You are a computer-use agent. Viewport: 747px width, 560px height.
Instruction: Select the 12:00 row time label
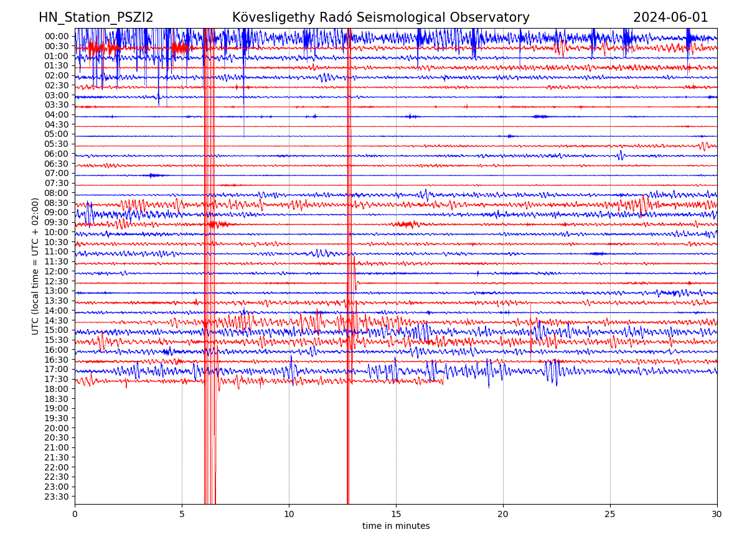click(56, 271)
